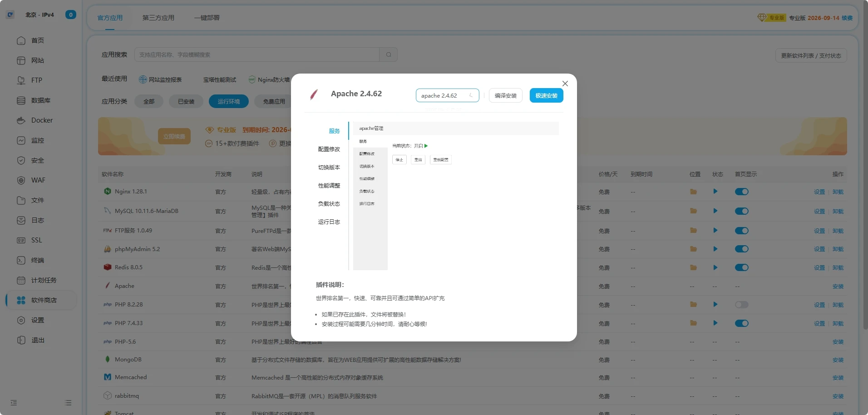Image resolution: width=868 pixels, height=415 pixels.
Task: Click the 应用搜索 input field
Action: click(256, 54)
